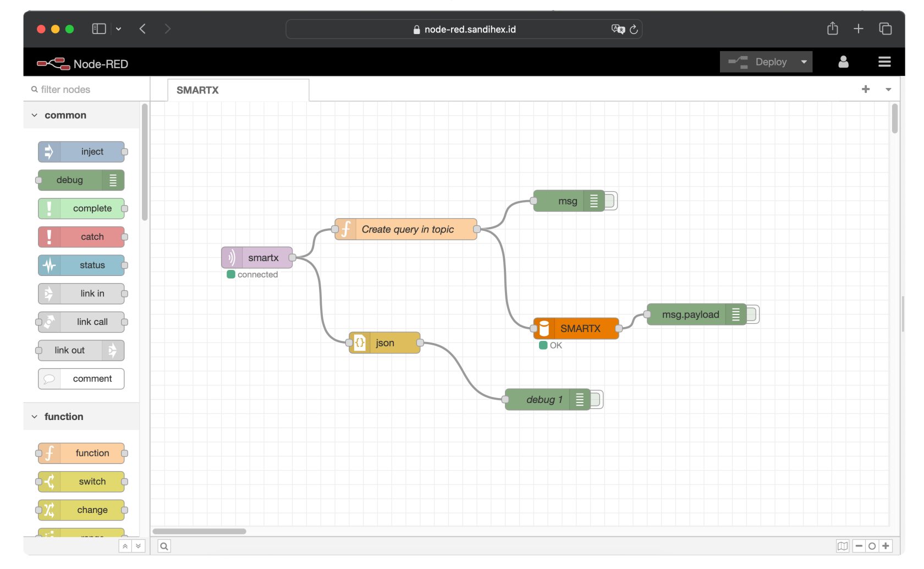Select the function node in palette

click(x=81, y=453)
